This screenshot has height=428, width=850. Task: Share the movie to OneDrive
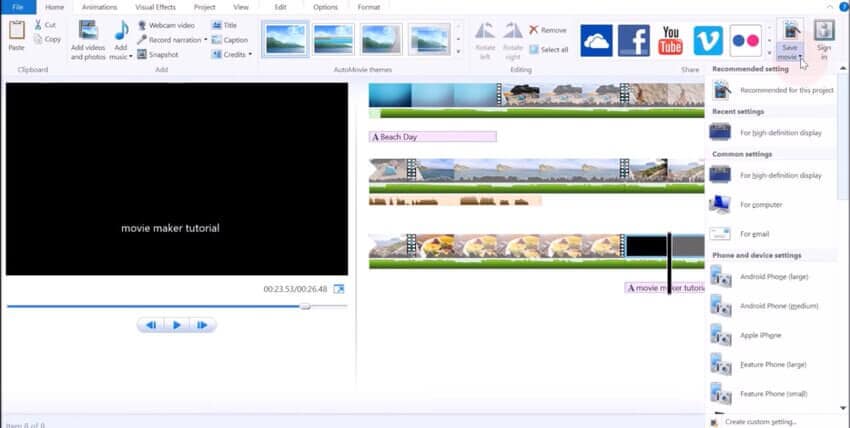tap(596, 41)
